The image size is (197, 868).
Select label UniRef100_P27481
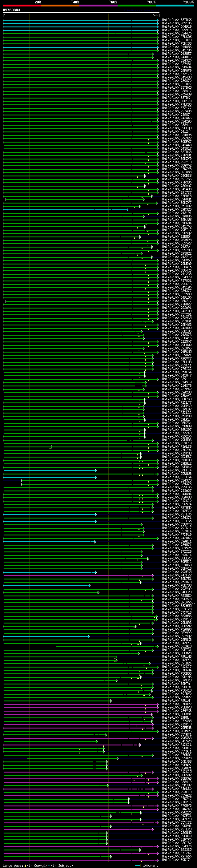coord(177,64)
